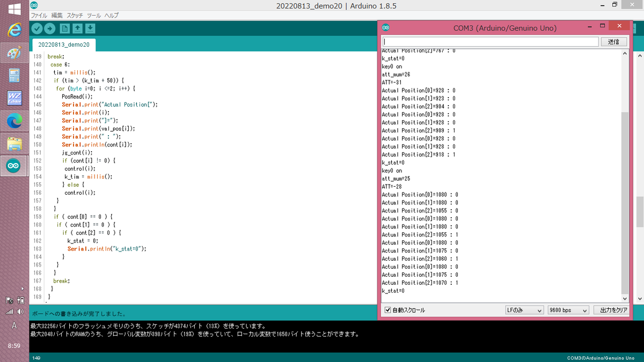Select the 20220813_demo20 sketch tab
The image size is (644, 362).
pyautogui.click(x=64, y=45)
